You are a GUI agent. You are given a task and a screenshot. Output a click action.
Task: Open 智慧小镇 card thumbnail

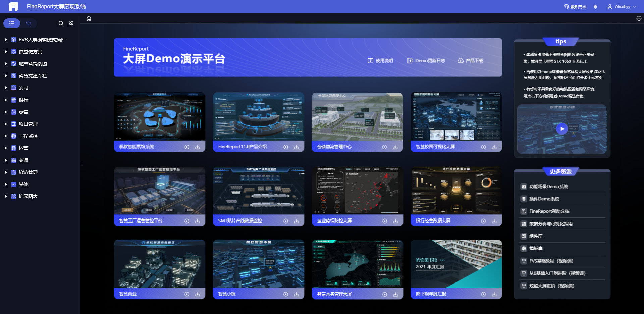point(259,264)
